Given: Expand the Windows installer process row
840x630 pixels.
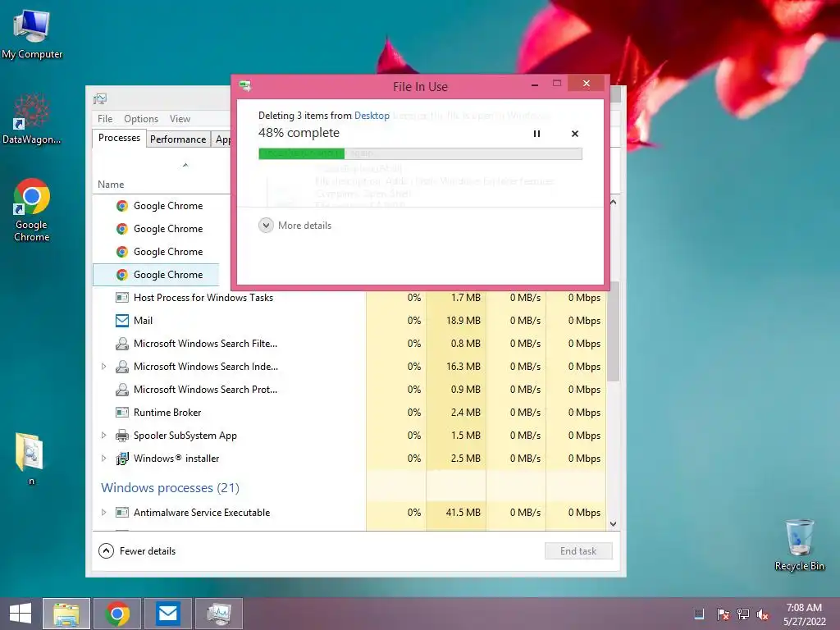Looking at the screenshot, I should (104, 459).
